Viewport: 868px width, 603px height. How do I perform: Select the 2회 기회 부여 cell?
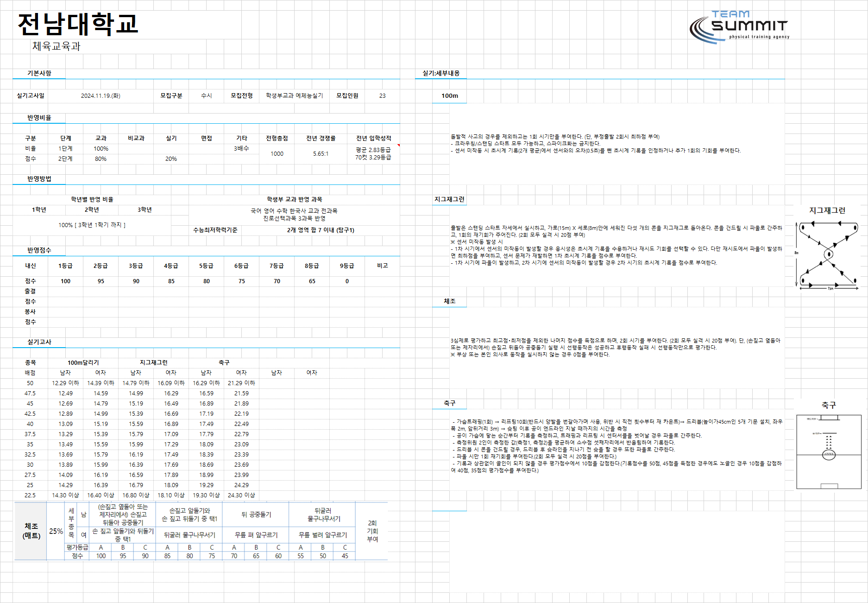(372, 531)
